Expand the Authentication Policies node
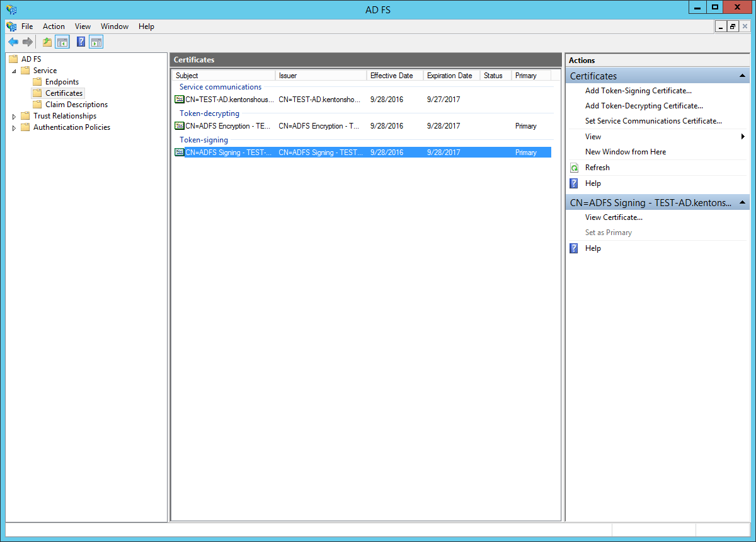This screenshot has height=542, width=756. pos(14,127)
